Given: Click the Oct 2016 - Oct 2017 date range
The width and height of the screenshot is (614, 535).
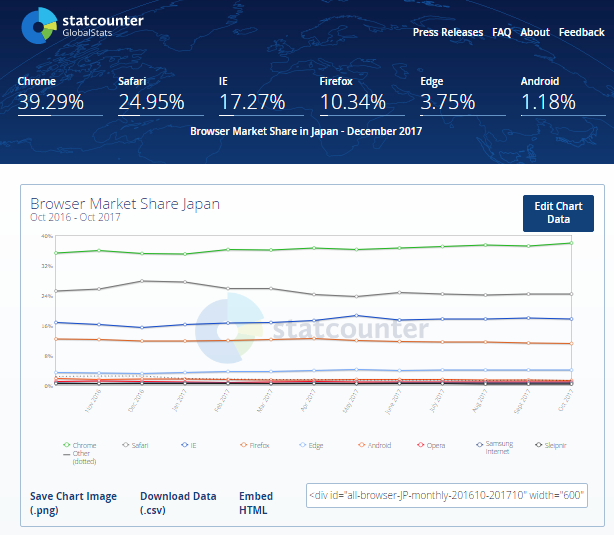Looking at the screenshot, I should coord(75,217).
